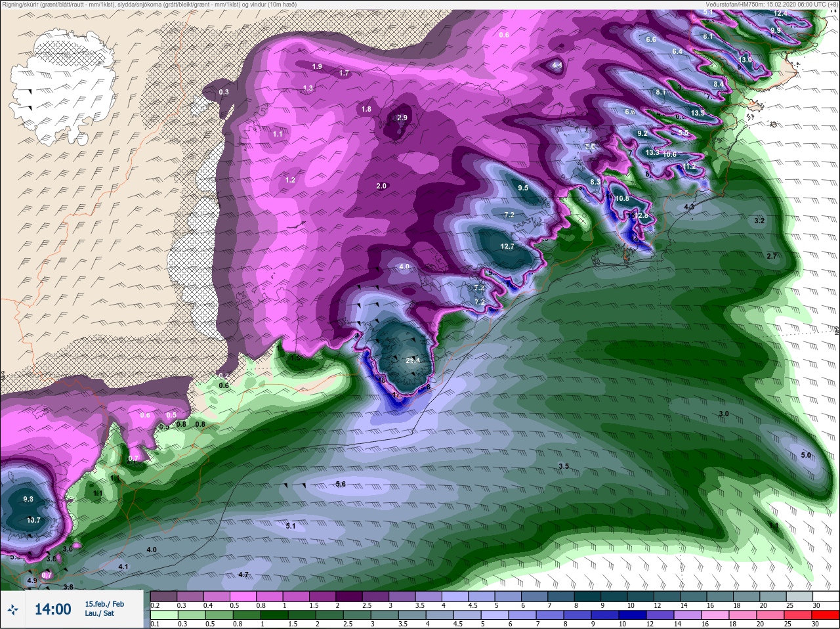Click the 10.7 value in the lower-left cell

tap(33, 520)
